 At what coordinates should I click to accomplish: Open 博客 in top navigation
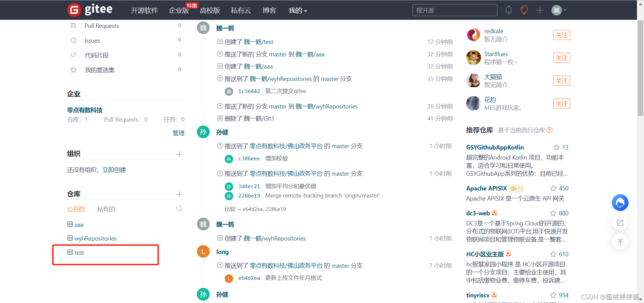[269, 10]
